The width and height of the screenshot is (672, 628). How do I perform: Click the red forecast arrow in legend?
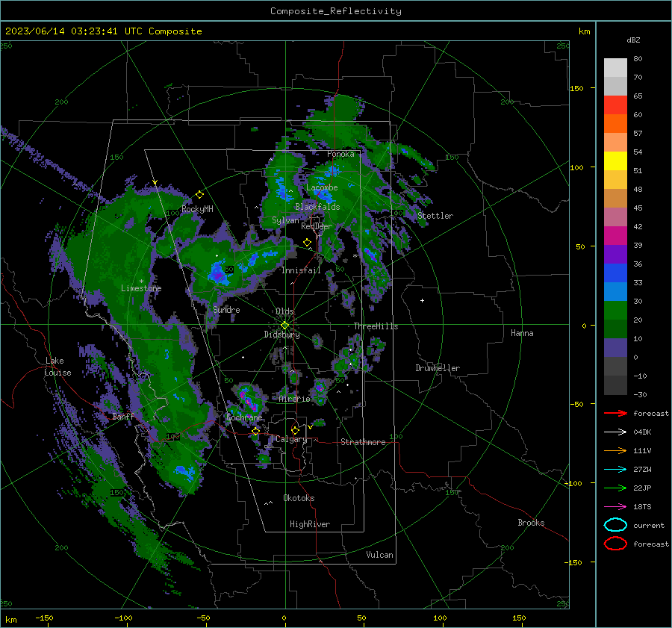coord(615,413)
